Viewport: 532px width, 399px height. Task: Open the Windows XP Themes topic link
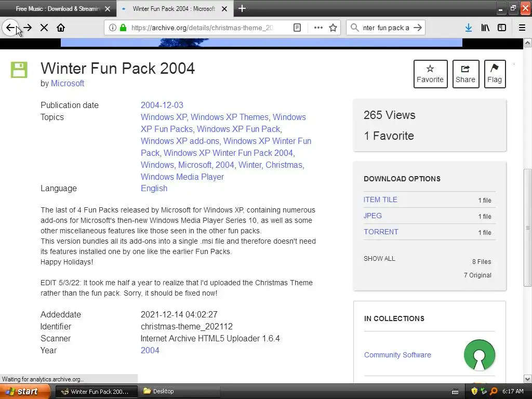229,117
